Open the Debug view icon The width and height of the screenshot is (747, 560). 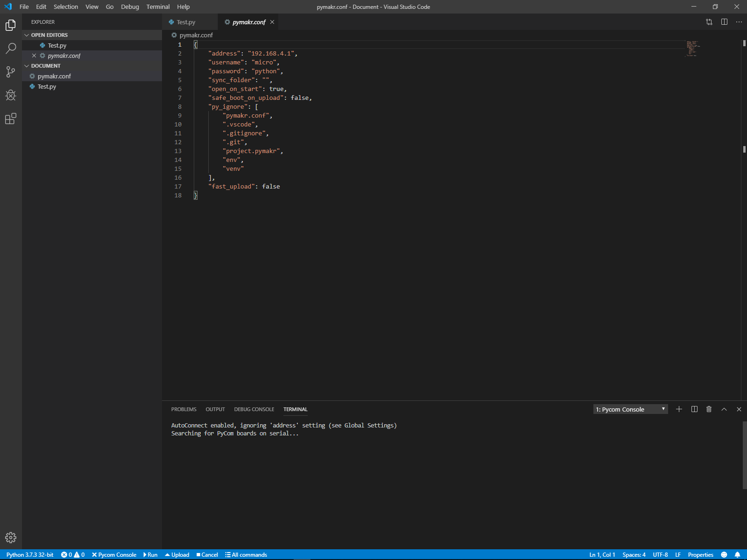point(11,95)
